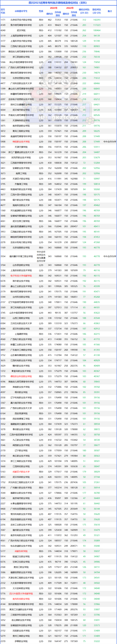Click the '招生代码' column header

click(x=3, y=11)
